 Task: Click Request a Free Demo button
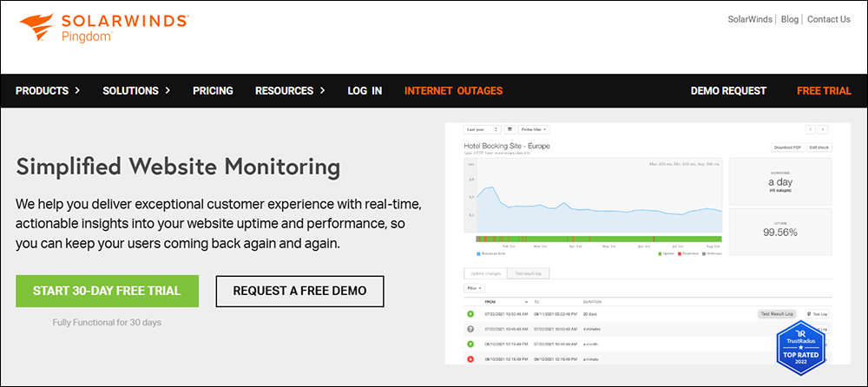point(299,291)
